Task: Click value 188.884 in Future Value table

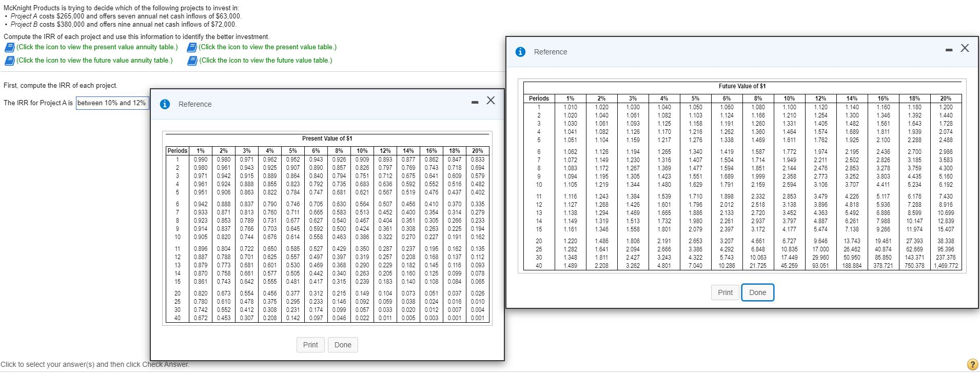Action: (852, 266)
